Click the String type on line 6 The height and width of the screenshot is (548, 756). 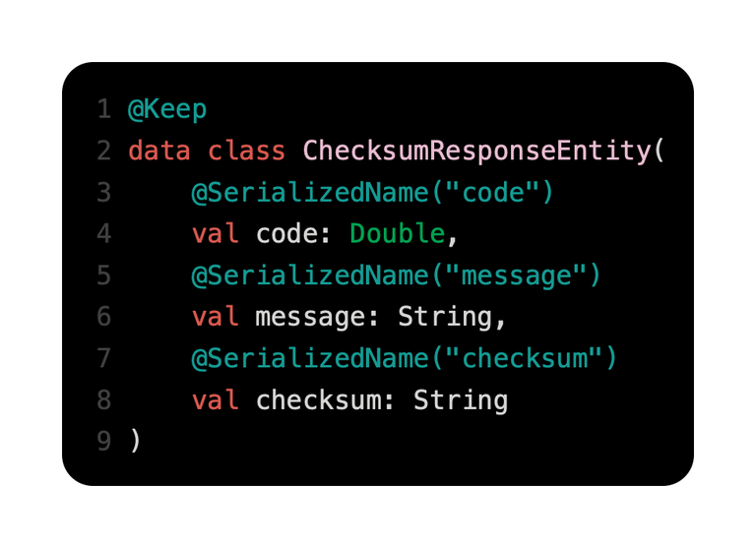tap(445, 318)
